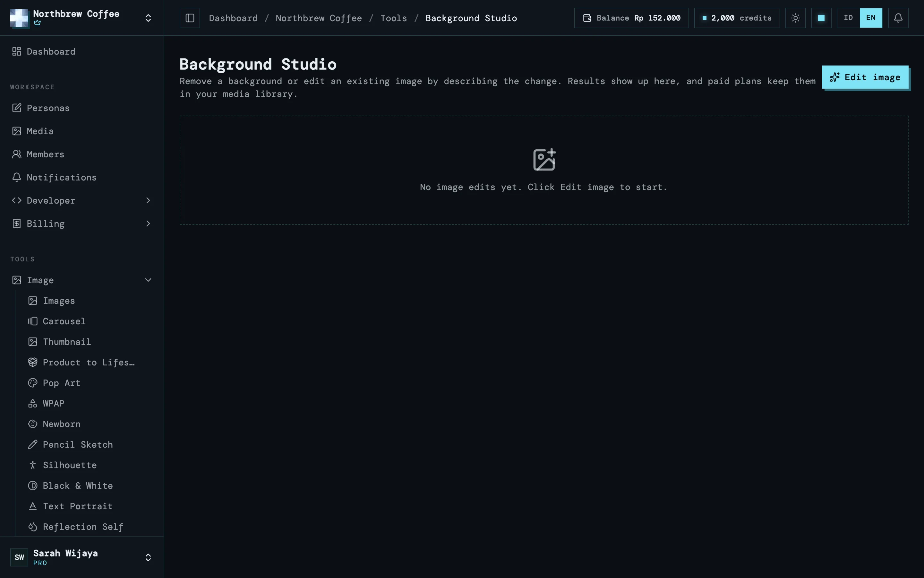
Task: Open Media library in sidebar
Action: 82,131
